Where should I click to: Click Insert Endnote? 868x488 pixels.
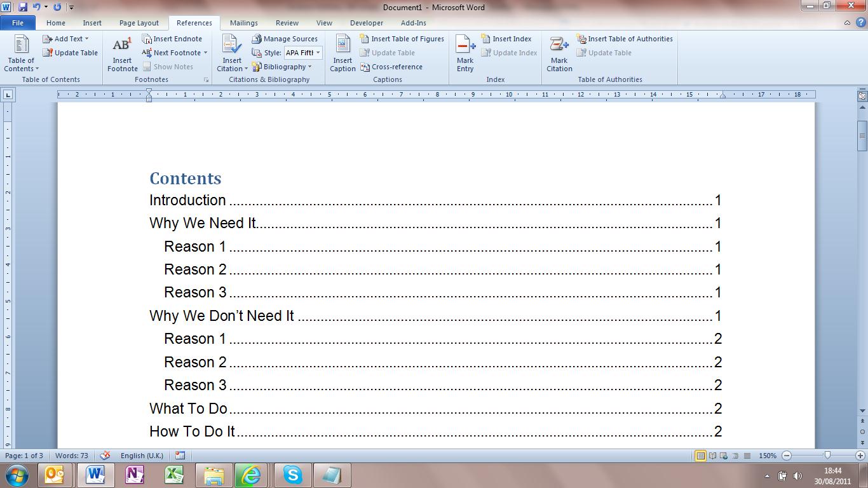(172, 39)
